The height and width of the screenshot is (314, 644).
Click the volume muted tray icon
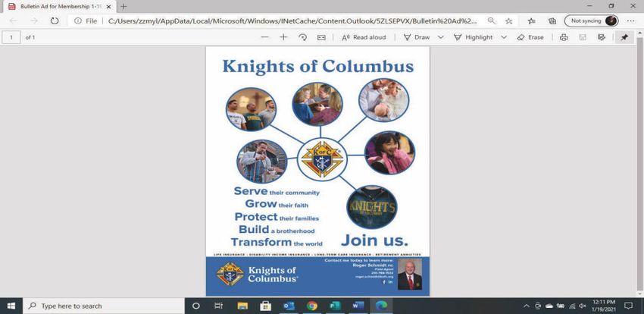point(583,306)
